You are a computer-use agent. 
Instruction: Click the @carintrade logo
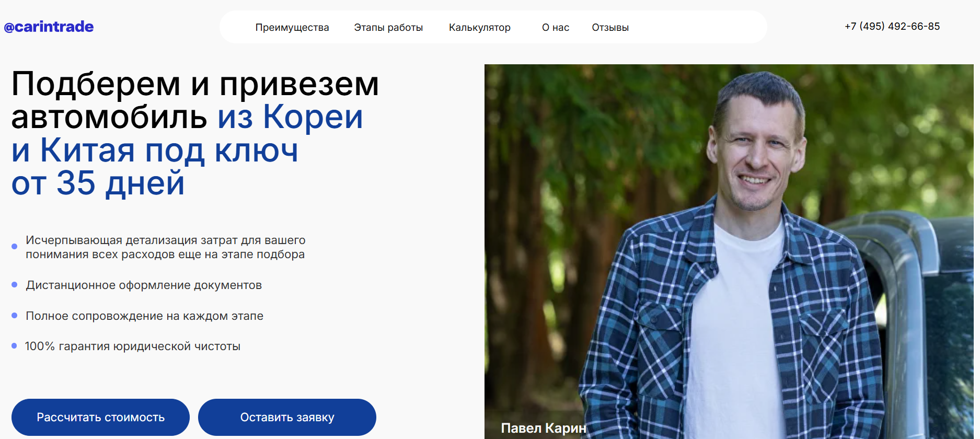(49, 27)
